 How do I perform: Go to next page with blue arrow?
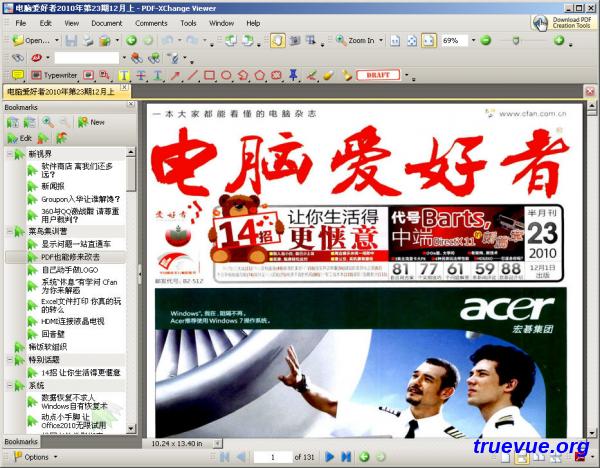[x=329, y=457]
